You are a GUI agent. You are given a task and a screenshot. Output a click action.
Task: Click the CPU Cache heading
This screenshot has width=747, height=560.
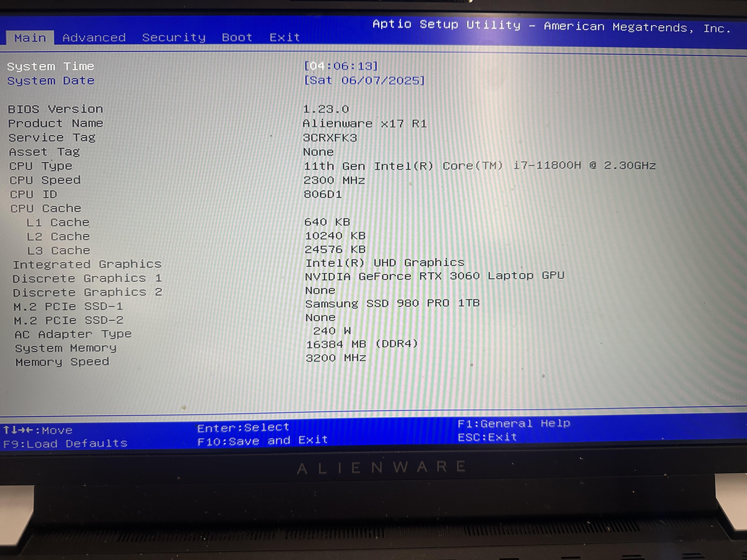pos(46,208)
